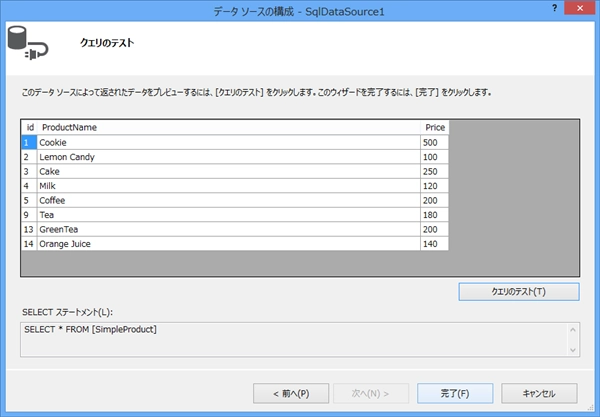The image size is (600, 417).
Task: Click the scroll up arrow in SELECT statement box
Action: click(573, 330)
